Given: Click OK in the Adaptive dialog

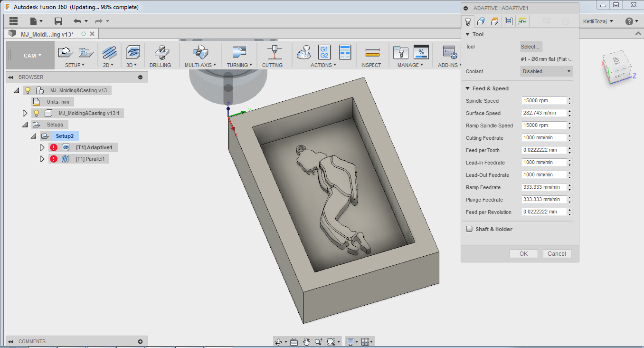Looking at the screenshot, I should point(523,254).
